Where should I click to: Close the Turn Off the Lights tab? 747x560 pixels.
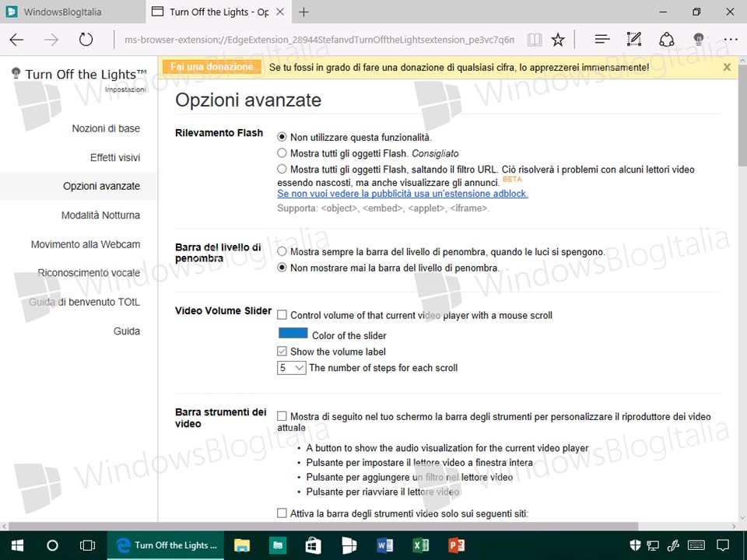281,12
